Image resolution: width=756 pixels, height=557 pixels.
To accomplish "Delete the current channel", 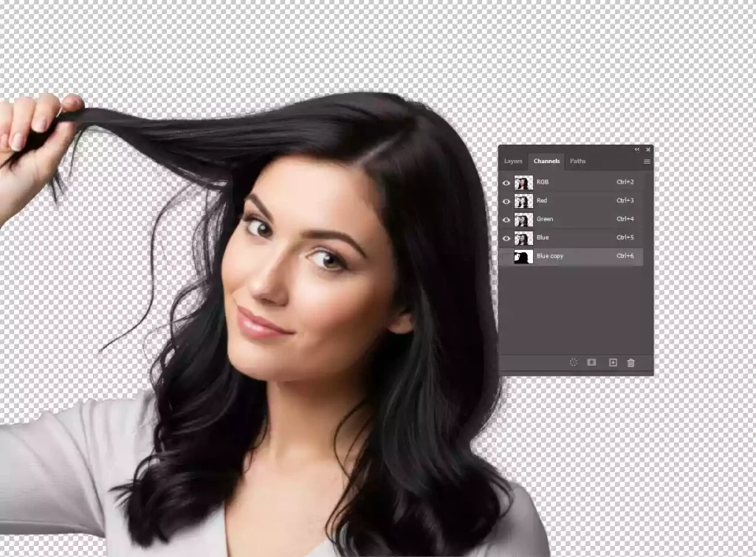I will (630, 361).
